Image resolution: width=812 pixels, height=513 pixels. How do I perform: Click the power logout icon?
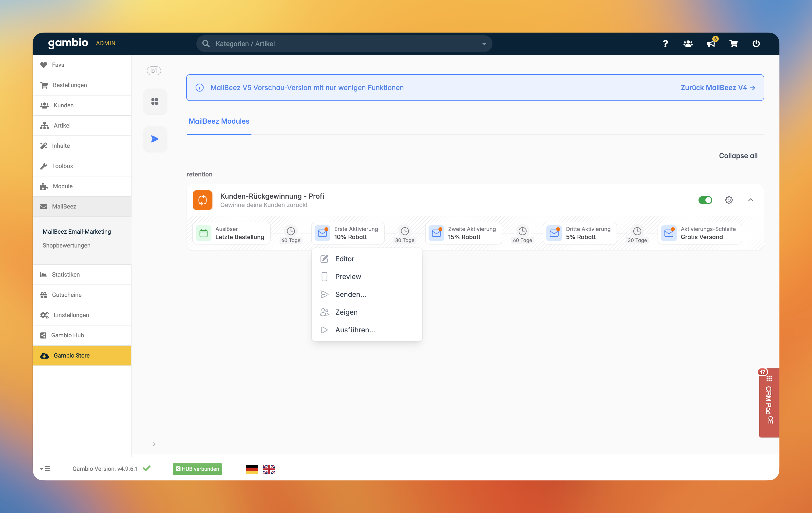tap(756, 43)
